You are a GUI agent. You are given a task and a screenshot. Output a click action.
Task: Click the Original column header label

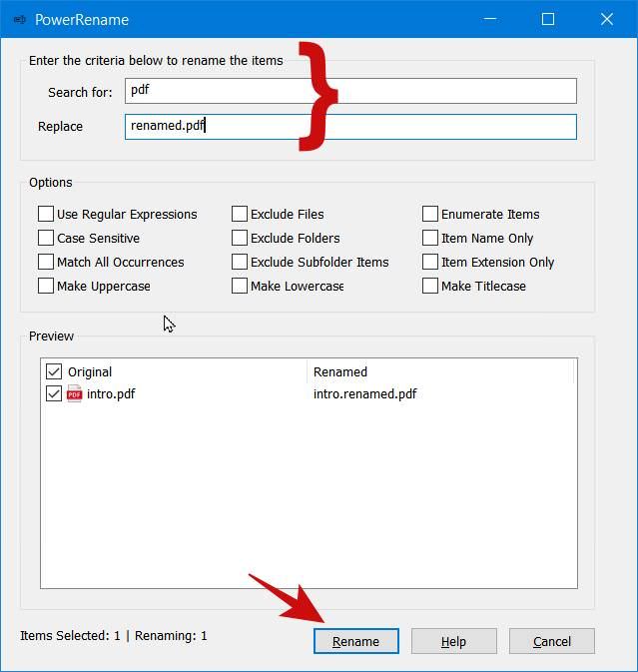coord(90,372)
